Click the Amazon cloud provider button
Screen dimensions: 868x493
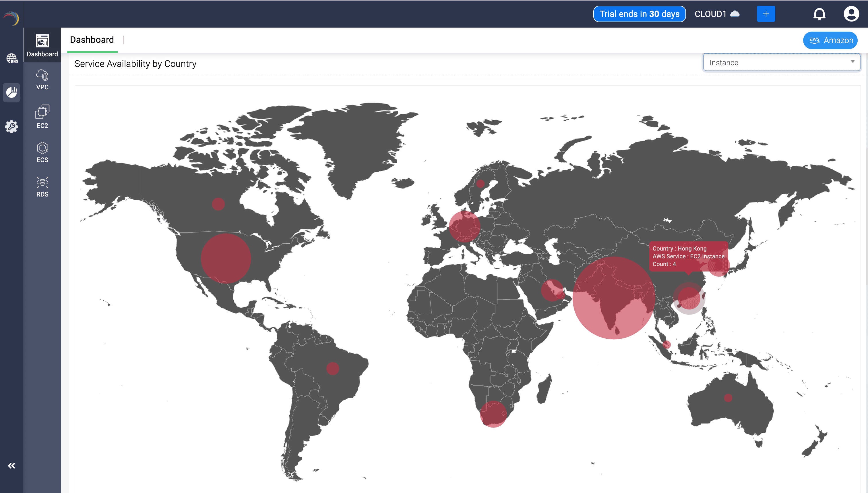(830, 40)
